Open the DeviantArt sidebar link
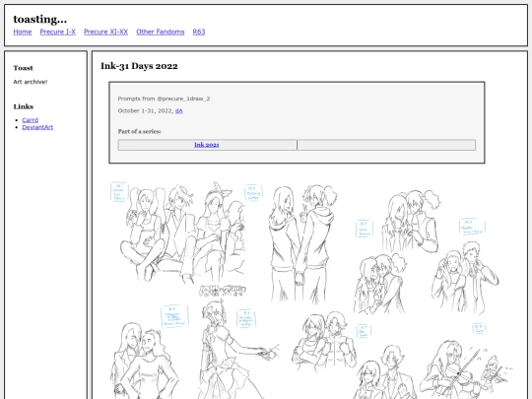Screen dimensions: 532x399 click(37, 127)
